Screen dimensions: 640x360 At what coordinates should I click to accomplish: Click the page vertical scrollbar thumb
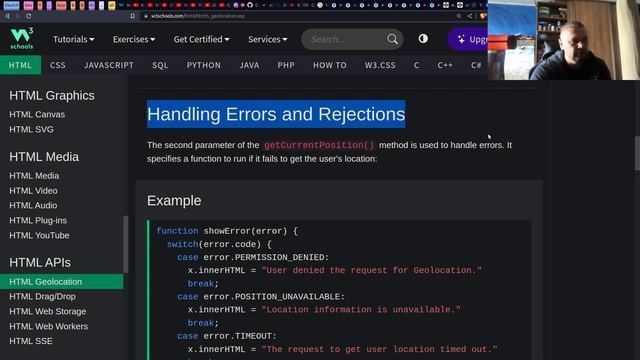tap(637, 153)
